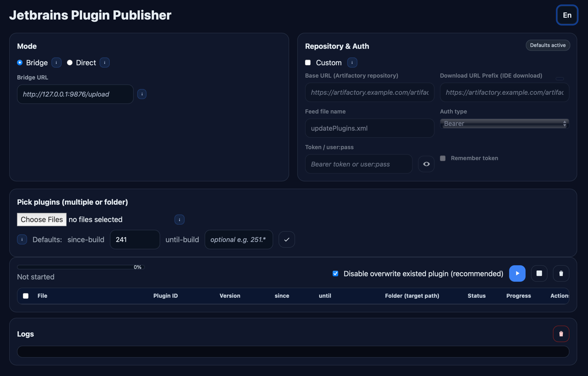The image size is (588, 376).
Task: Click the Defaults active badge
Action: pyautogui.click(x=548, y=45)
